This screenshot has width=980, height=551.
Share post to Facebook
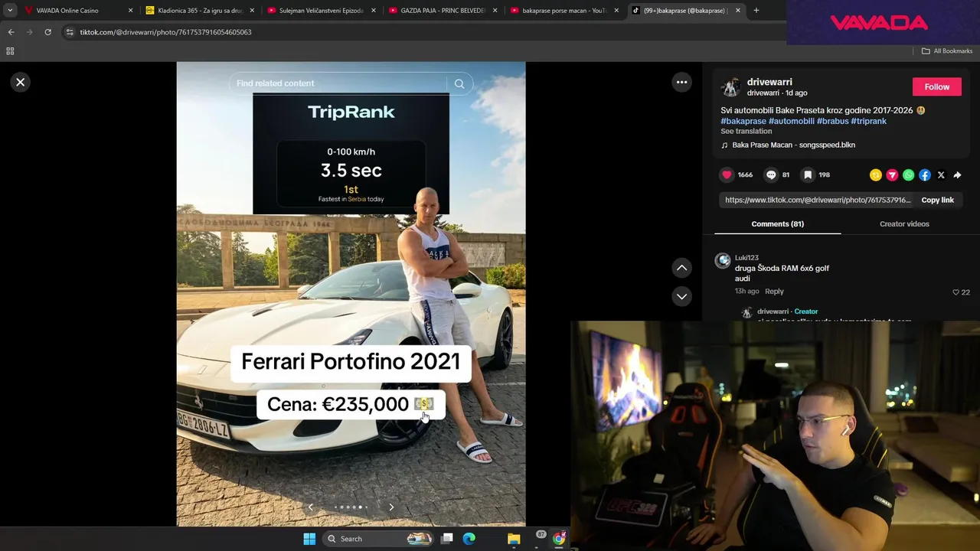point(925,175)
